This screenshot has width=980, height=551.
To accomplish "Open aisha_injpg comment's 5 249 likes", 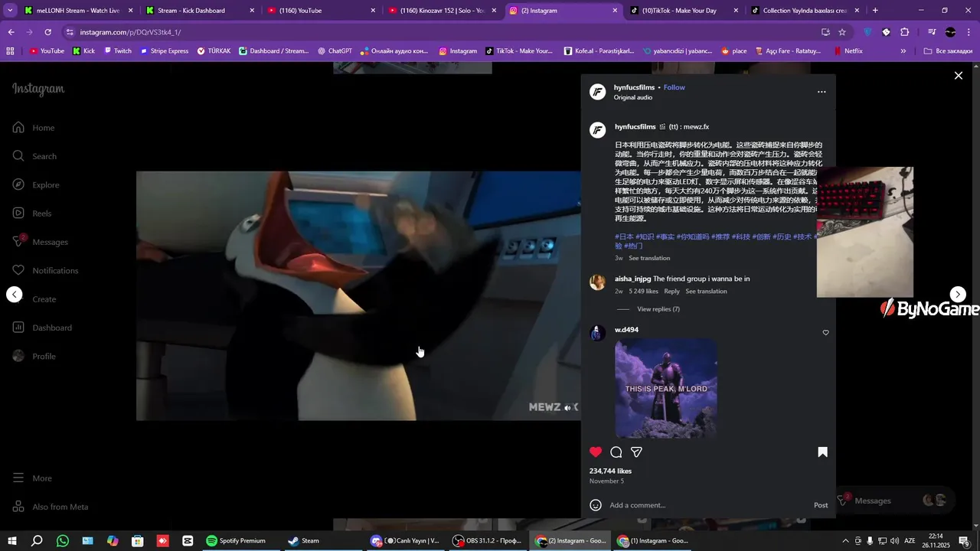I will [x=643, y=292].
